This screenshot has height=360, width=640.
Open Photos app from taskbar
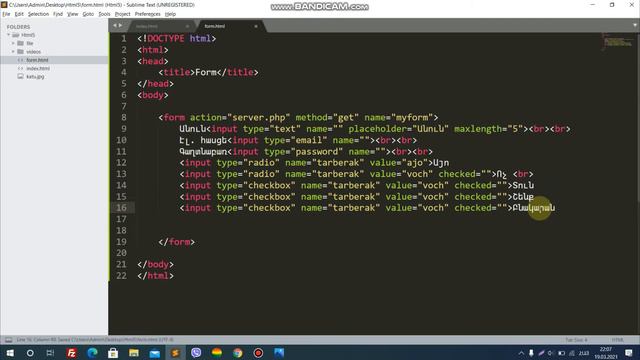pos(279,353)
